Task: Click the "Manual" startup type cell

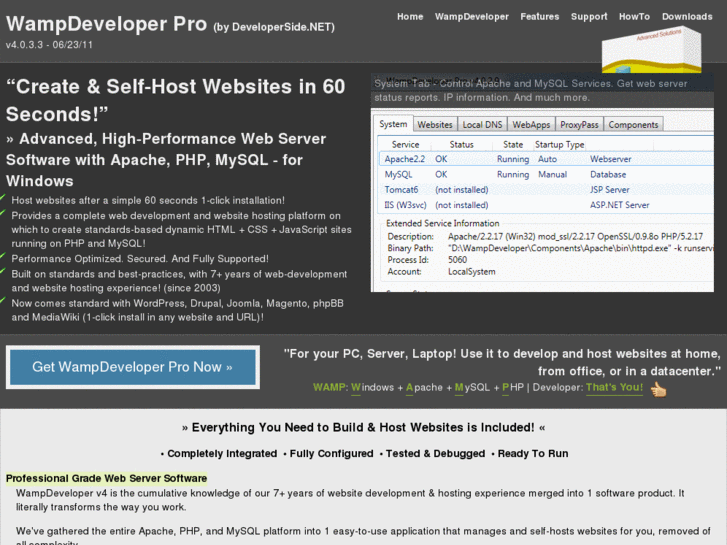Action: click(x=552, y=174)
